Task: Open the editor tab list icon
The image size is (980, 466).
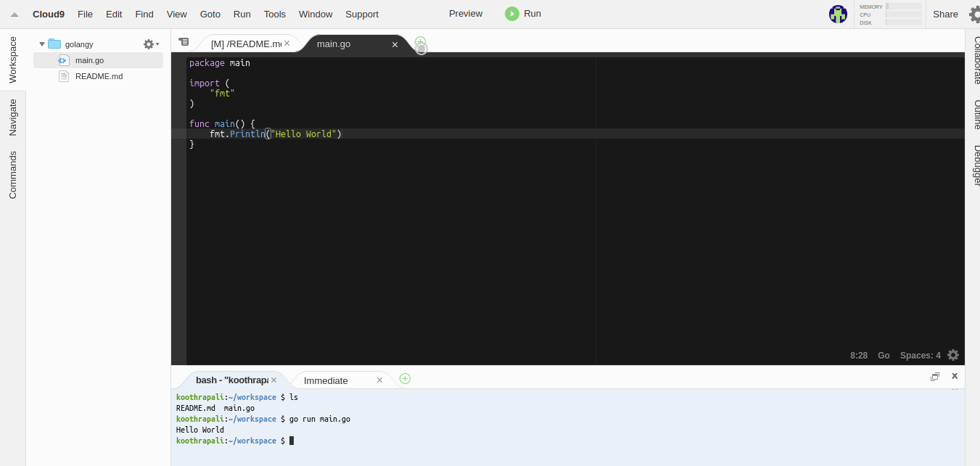Action: (x=184, y=42)
